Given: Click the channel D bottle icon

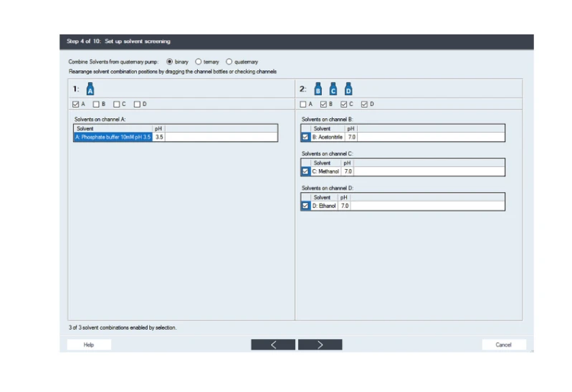Looking at the screenshot, I should [348, 89].
